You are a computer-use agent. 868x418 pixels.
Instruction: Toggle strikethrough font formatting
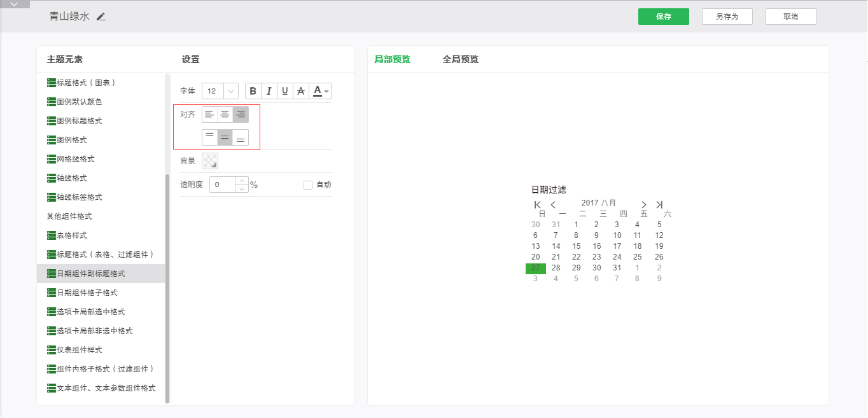[301, 91]
